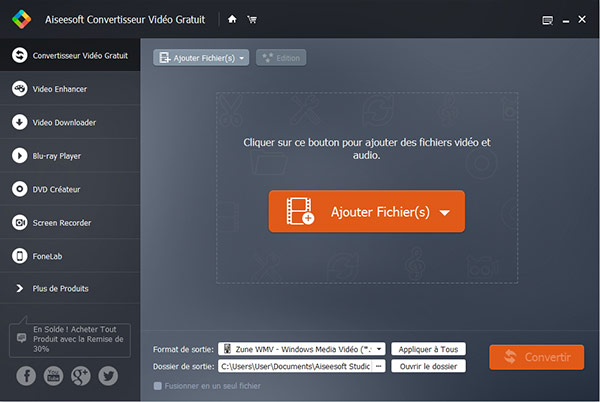Click the FoneLab phone icon

(x=20, y=256)
